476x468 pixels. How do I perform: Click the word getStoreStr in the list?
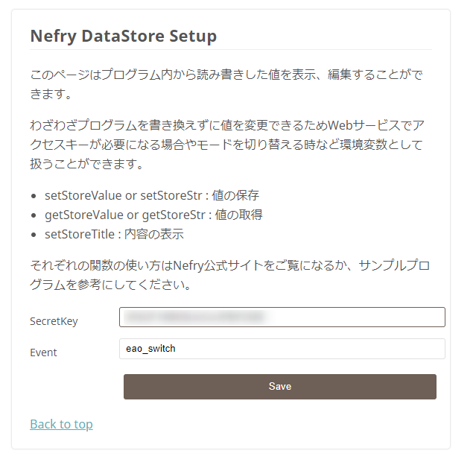coord(174,215)
